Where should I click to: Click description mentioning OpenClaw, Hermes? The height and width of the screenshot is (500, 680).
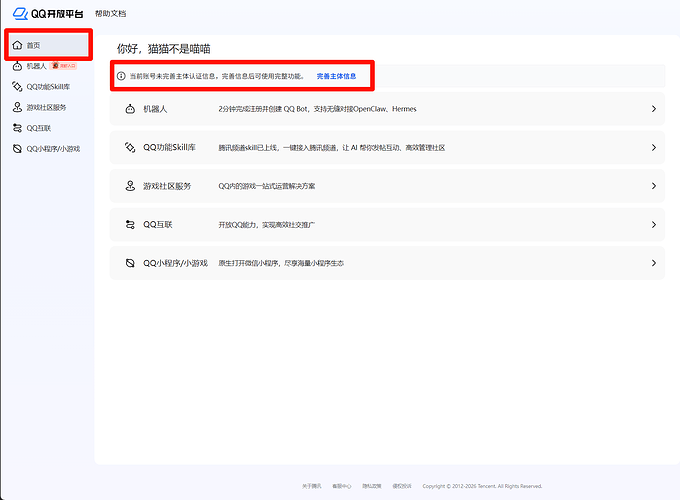point(317,109)
